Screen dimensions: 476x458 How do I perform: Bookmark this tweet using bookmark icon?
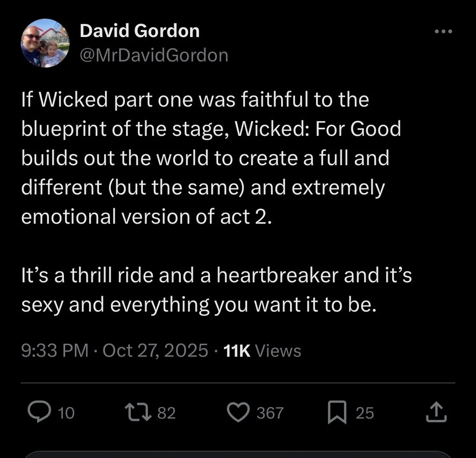[x=337, y=413]
